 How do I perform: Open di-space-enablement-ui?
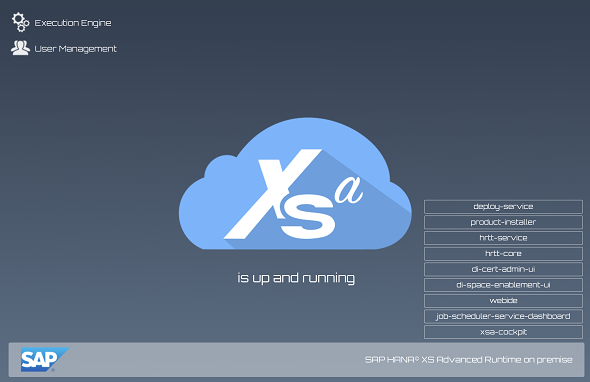coord(503,285)
